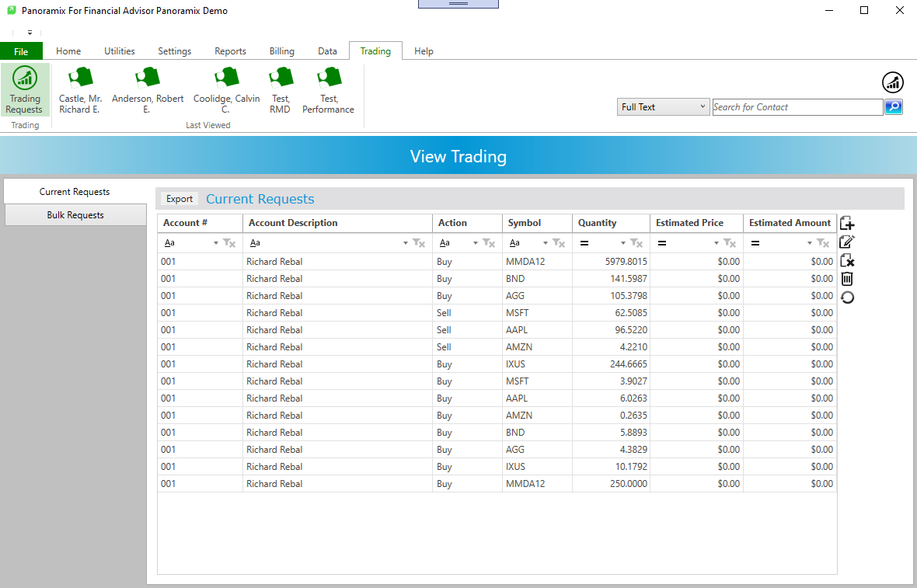917x588 pixels.
Task: Select the row with quantity 250.0000
Action: (497, 483)
